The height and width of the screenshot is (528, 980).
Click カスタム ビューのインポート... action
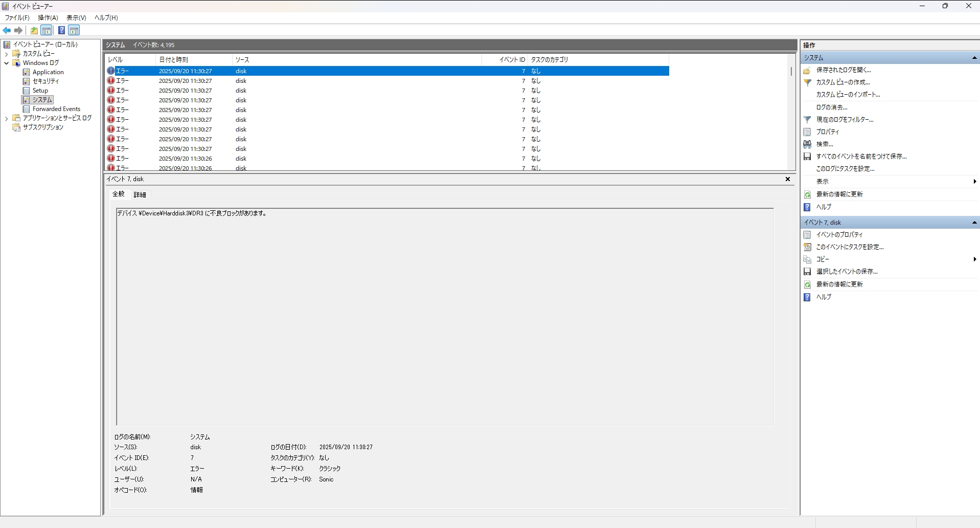(x=848, y=95)
